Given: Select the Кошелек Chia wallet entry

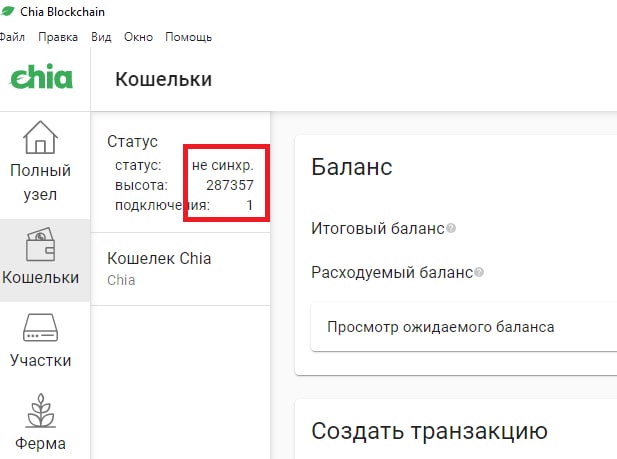Looking at the screenshot, I should click(x=181, y=268).
